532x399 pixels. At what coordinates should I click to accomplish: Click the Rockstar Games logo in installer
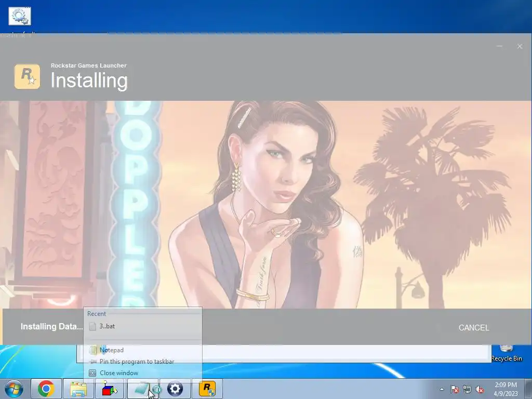(x=27, y=77)
